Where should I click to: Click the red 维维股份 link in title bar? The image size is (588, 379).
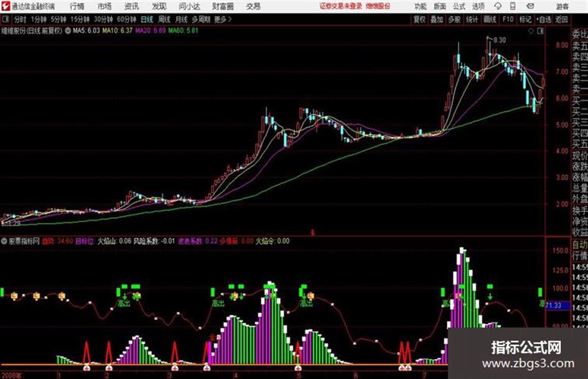point(378,6)
